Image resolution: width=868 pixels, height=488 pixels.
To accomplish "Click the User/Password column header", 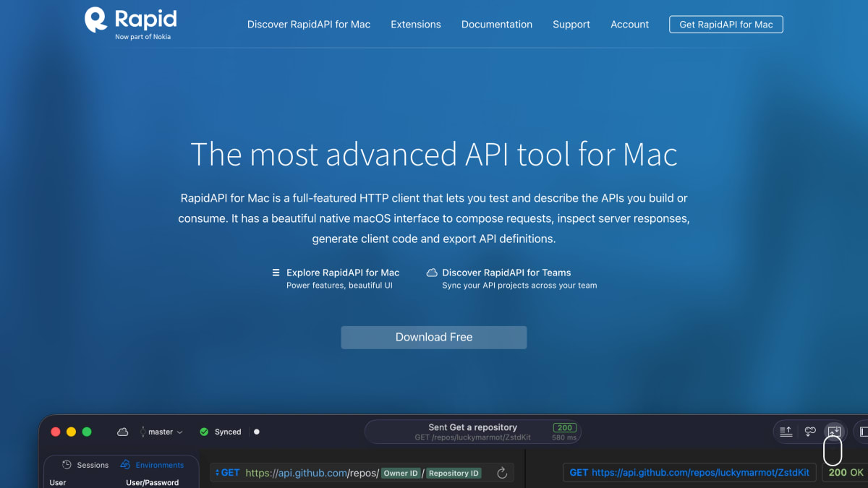I will click(153, 483).
